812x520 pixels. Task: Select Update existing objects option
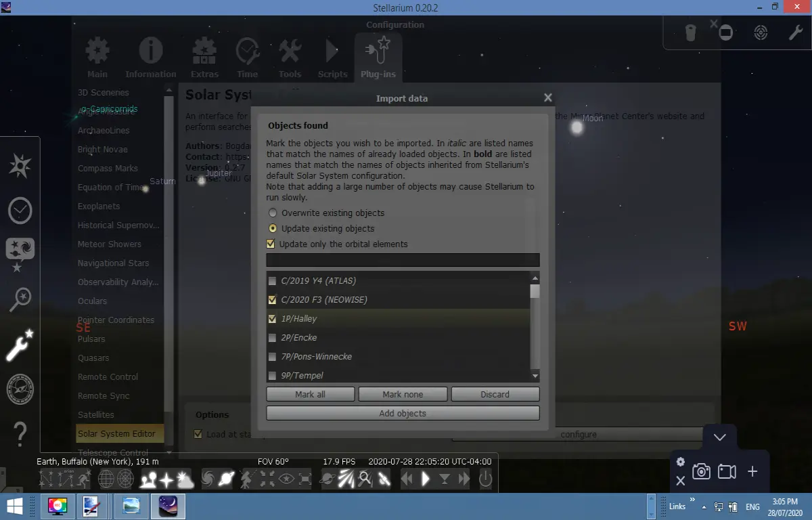pyautogui.click(x=273, y=228)
